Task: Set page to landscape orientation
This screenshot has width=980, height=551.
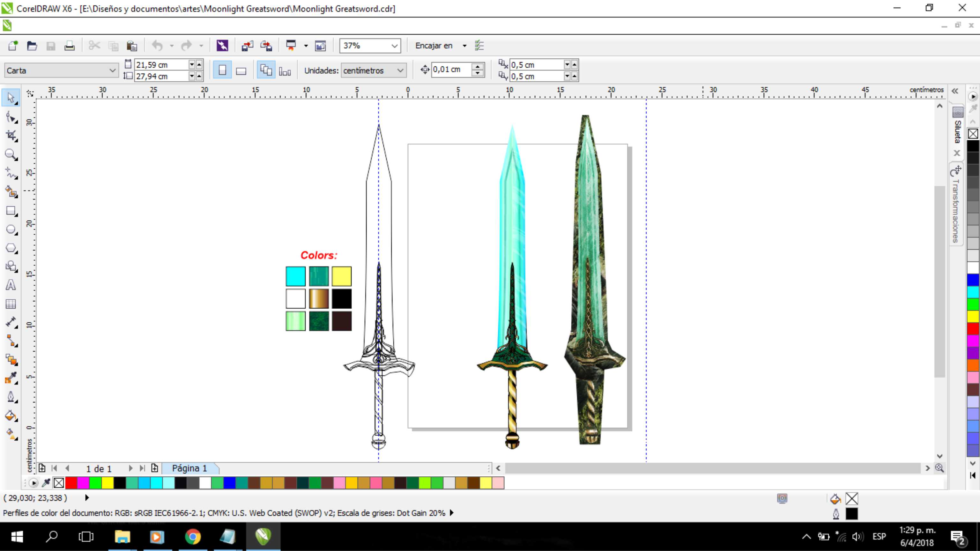Action: (x=241, y=70)
